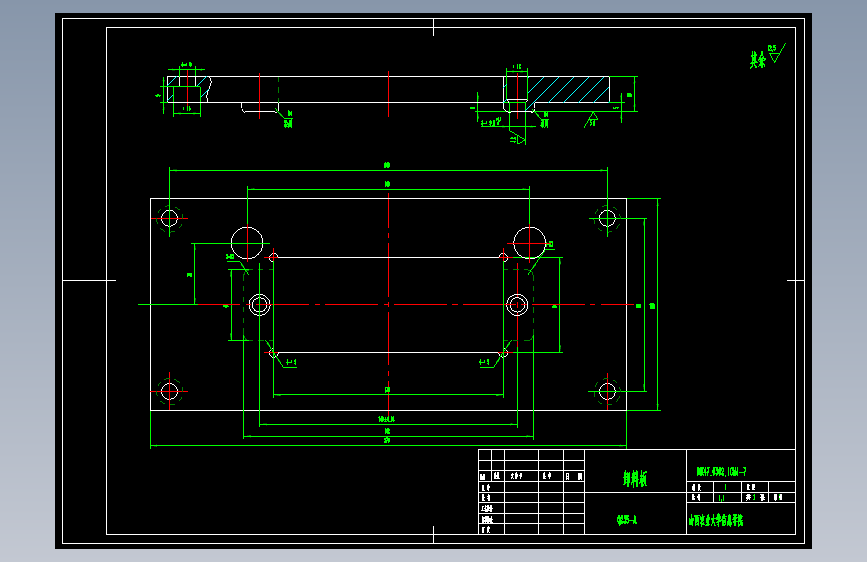Pick the small relief circle at the slot's top-right corner
This screenshot has height=562, width=867.
tap(503, 257)
